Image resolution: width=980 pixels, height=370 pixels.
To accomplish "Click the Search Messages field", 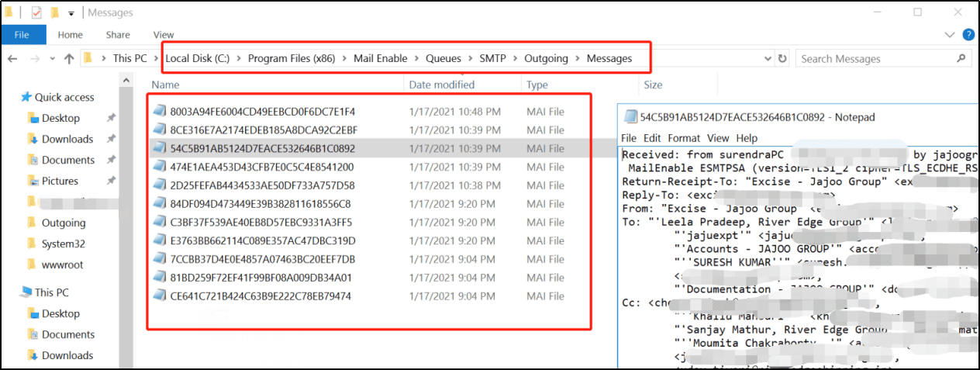I will [x=883, y=58].
